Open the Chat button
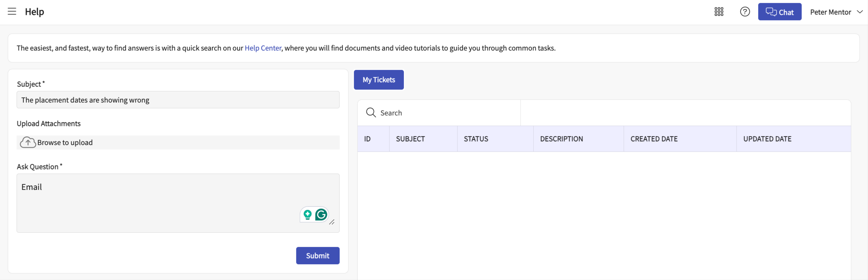The height and width of the screenshot is (280, 868). pyautogui.click(x=779, y=12)
